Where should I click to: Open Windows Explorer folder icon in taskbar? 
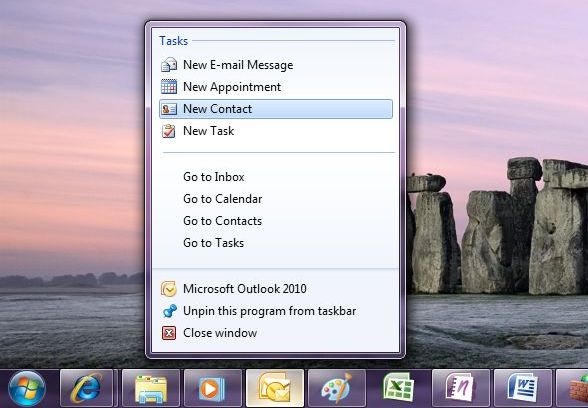pos(151,388)
